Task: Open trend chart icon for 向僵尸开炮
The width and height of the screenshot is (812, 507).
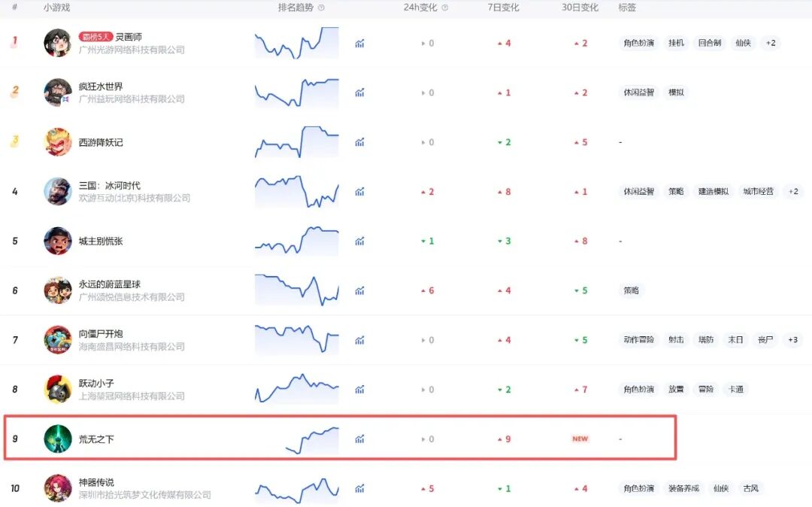Action: [359, 340]
